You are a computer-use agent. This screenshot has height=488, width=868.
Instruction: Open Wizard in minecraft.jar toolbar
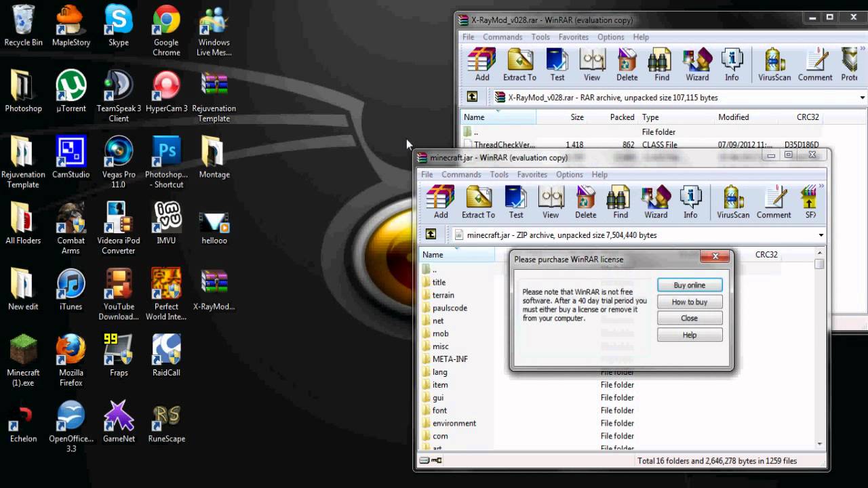(x=656, y=202)
